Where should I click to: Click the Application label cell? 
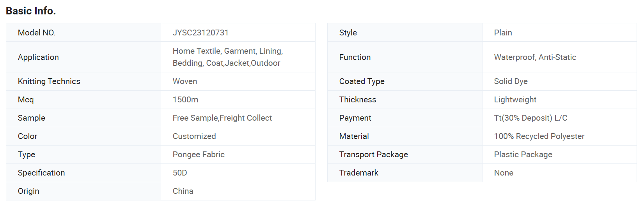coord(83,57)
